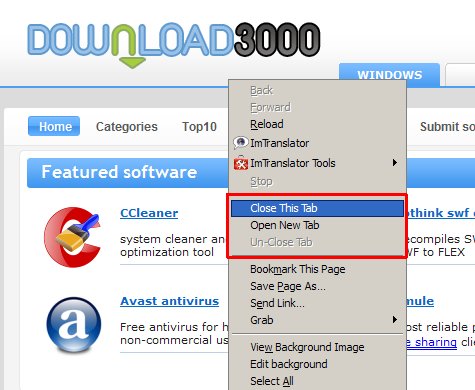The width and height of the screenshot is (475, 390).
Task: Open the Categories navigation link
Action: tap(127, 127)
